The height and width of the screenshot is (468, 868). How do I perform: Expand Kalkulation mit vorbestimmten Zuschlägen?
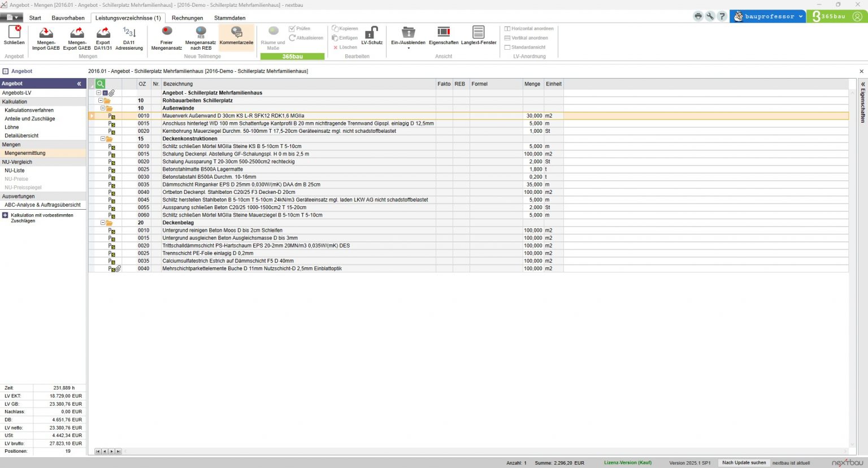point(5,215)
